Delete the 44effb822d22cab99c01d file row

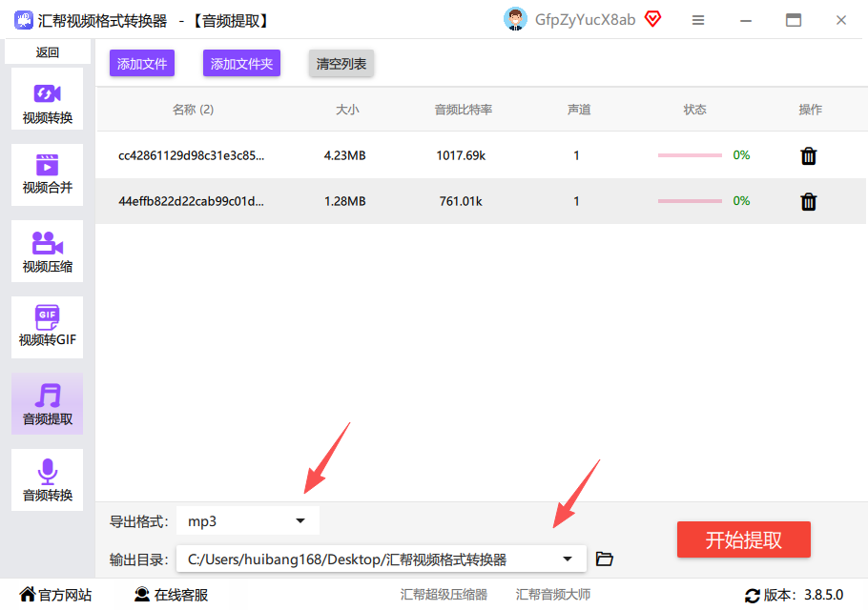(x=808, y=201)
